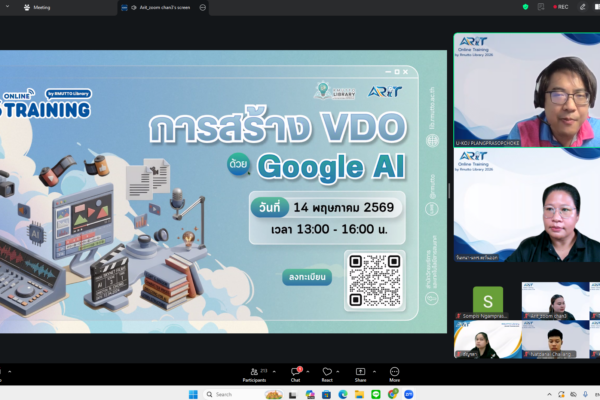
Task: Click the microphone icon in system tray
Action: (585, 394)
